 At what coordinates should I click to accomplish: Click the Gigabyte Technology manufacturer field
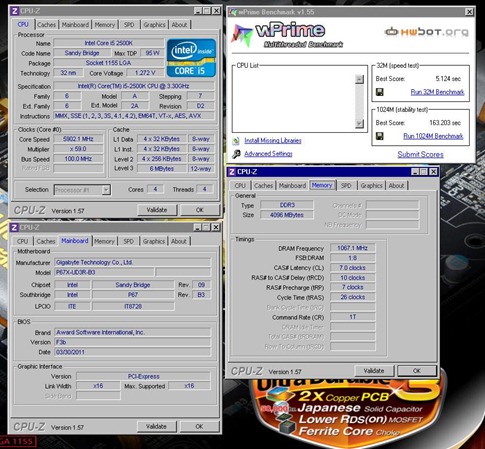[x=132, y=263]
